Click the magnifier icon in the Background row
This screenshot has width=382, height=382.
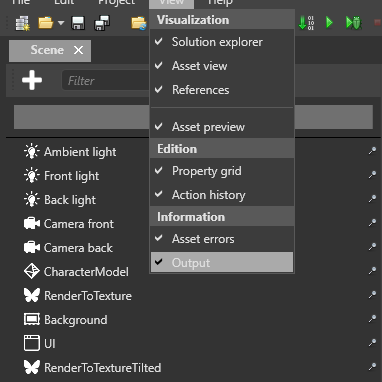point(372,319)
